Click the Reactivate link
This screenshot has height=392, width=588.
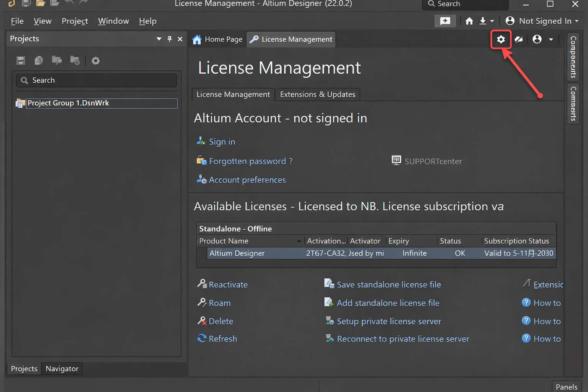(228, 284)
